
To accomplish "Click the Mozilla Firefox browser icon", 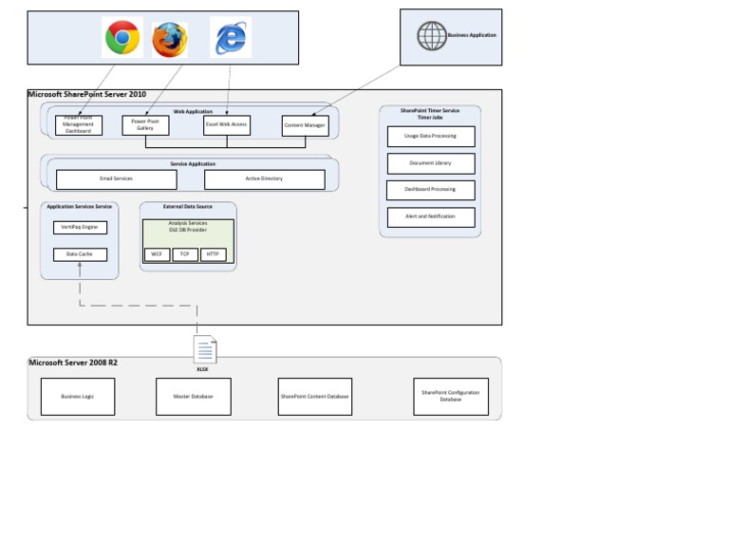I will pos(170,40).
